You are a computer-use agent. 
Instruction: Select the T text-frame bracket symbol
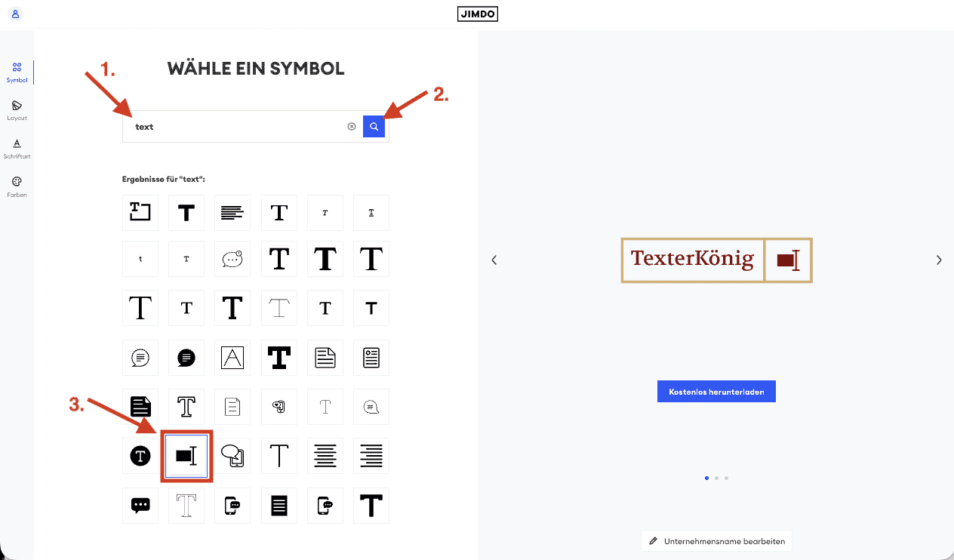[140, 213]
